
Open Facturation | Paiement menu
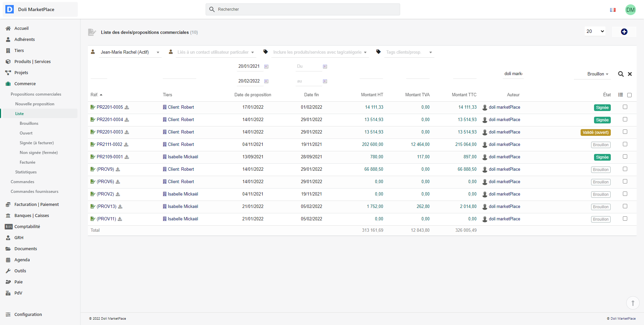click(36, 204)
